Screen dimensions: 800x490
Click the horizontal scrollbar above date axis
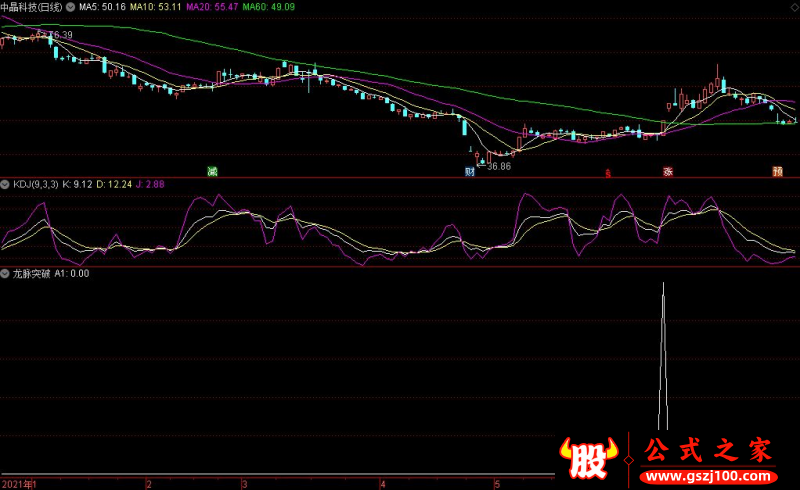click(x=278, y=475)
